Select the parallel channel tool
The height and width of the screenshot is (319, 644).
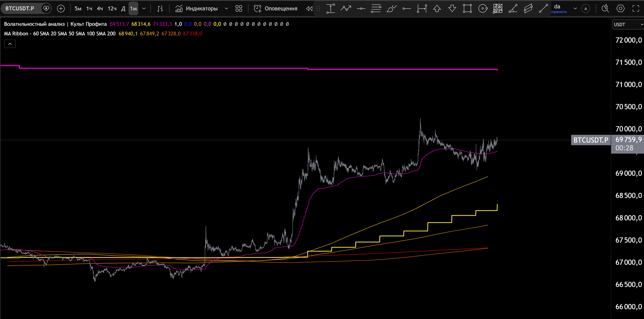528,8
